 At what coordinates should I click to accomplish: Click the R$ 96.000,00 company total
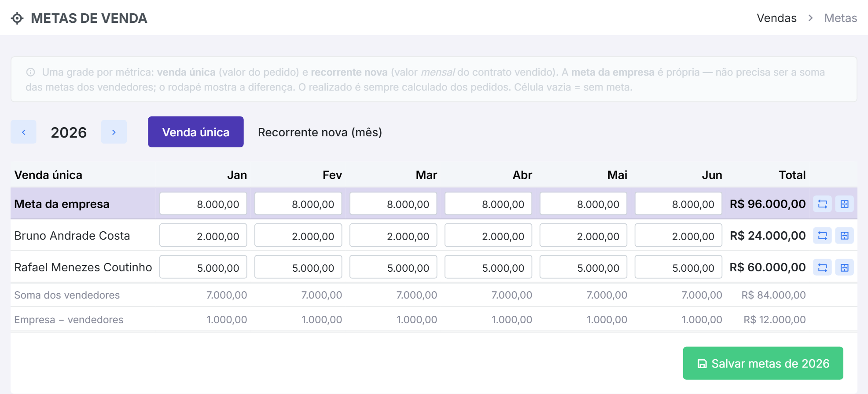pyautogui.click(x=768, y=204)
